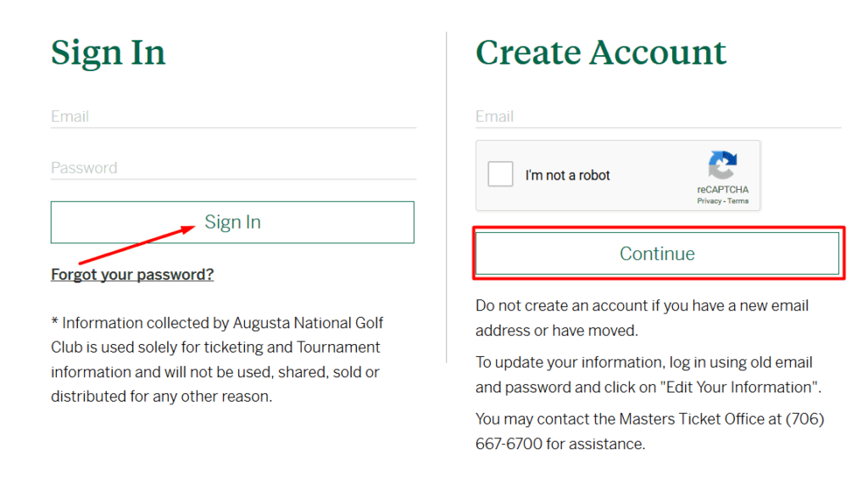The height and width of the screenshot is (484, 868).
Task: Focus the Sign In Email field
Action: point(233,116)
